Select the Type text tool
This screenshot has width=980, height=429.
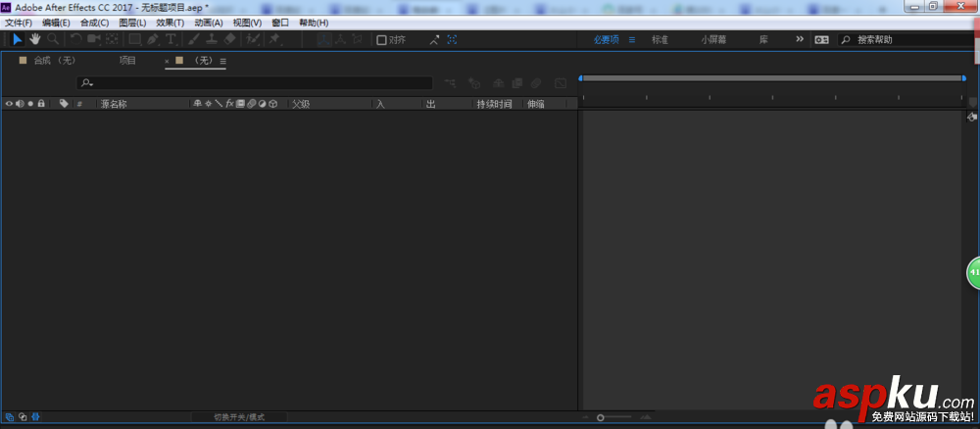click(171, 39)
